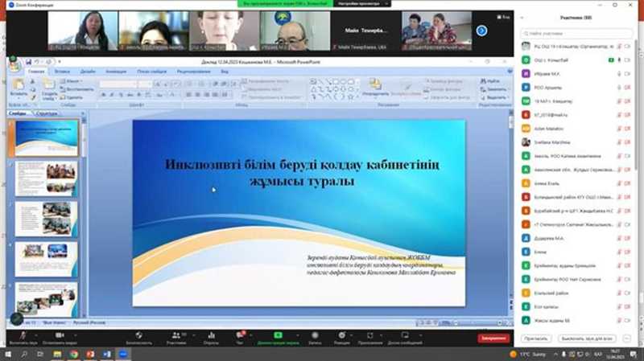Viewport: 644px width, 361px height.
Task: Start recording with the Запись icon
Action: [315, 338]
